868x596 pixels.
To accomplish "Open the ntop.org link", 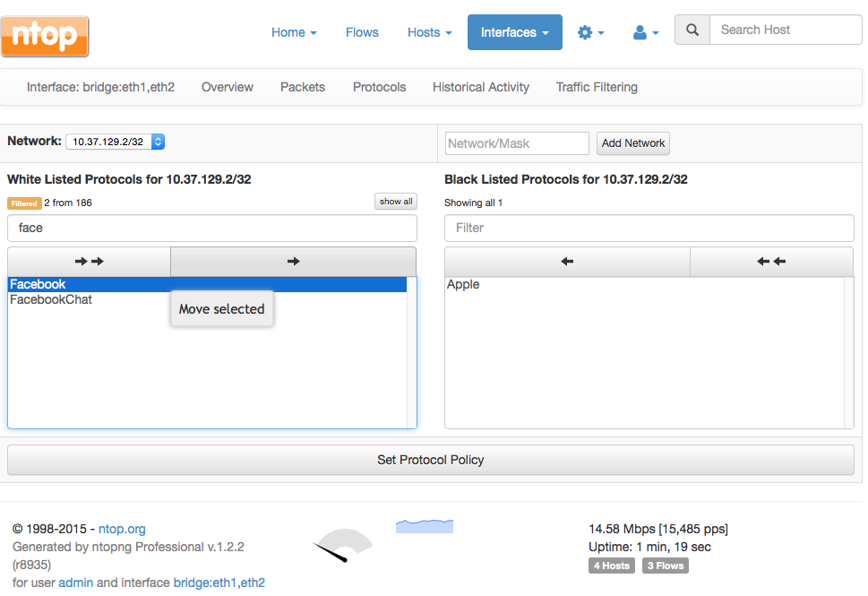I will tap(122, 529).
